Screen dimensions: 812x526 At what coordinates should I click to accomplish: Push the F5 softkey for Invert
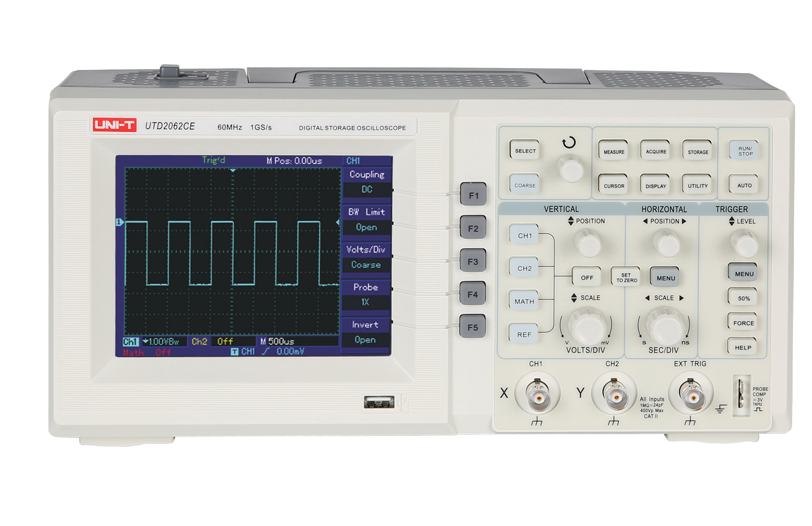[473, 327]
